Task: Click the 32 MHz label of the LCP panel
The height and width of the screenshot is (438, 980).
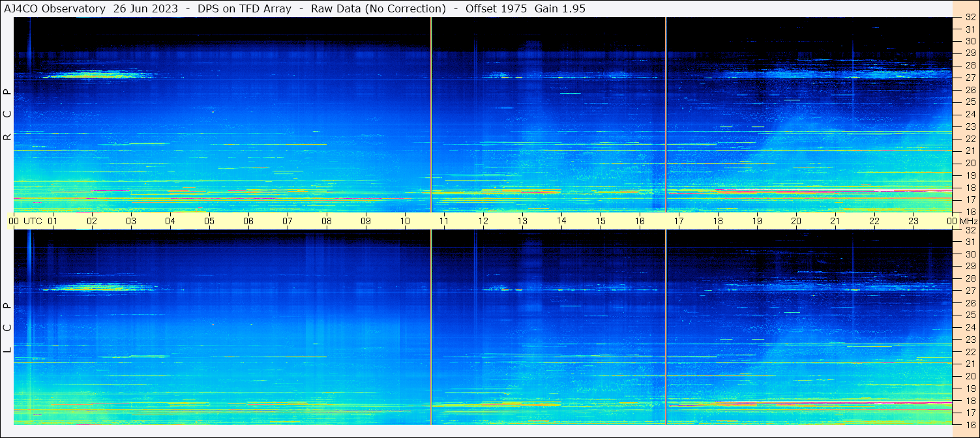Action: point(970,230)
